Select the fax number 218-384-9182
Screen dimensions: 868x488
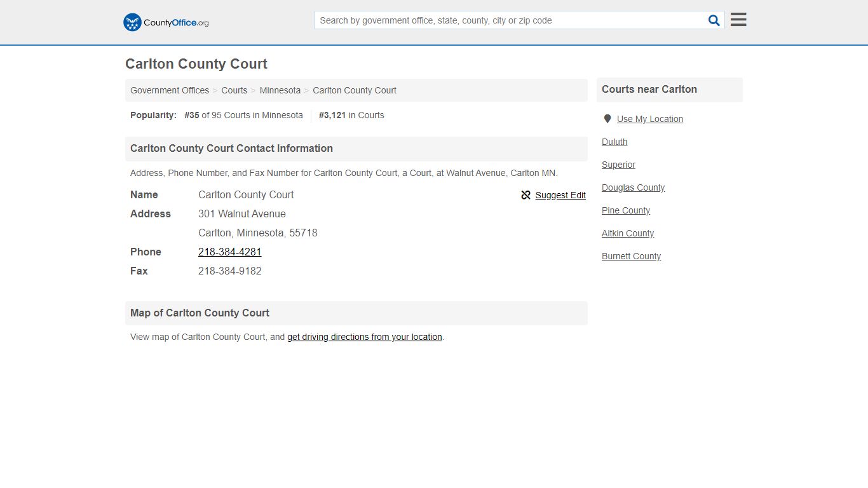point(230,271)
